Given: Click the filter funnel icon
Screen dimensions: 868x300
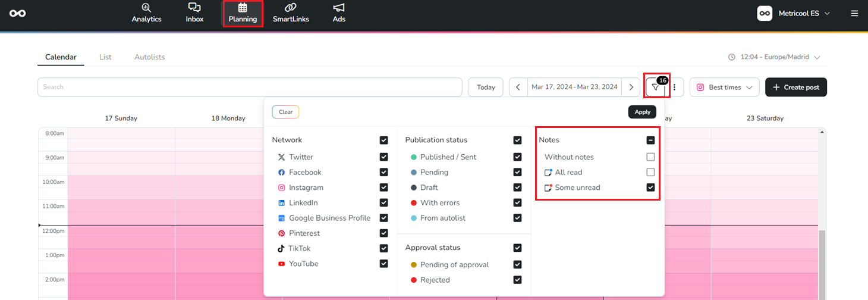Looking at the screenshot, I should coord(655,87).
